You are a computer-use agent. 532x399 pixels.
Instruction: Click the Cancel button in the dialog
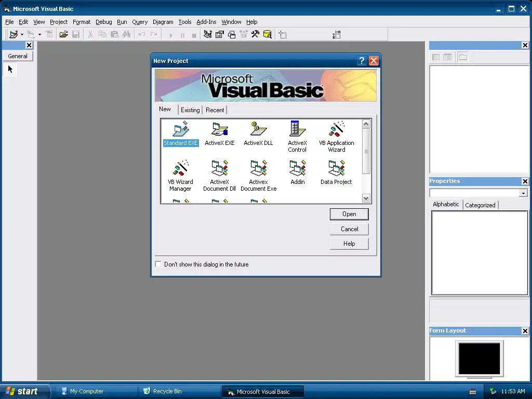[349, 229]
